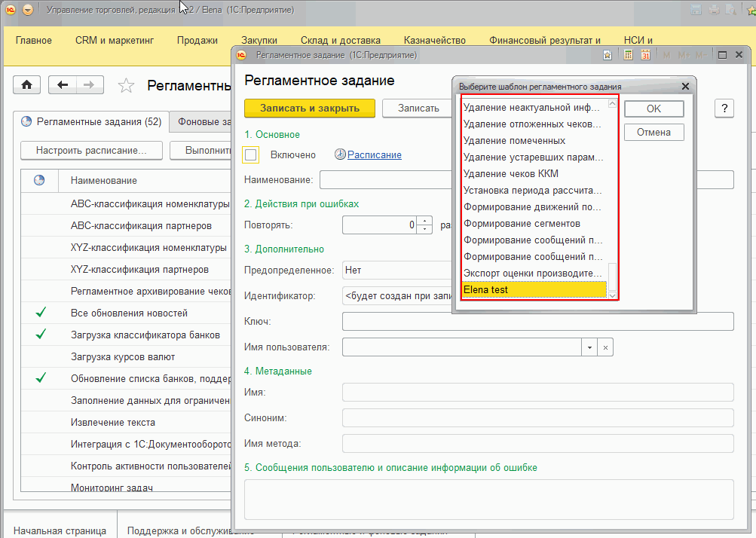Increase the Повторять value with up arrow
This screenshot has width=756, height=538.
coord(424,221)
